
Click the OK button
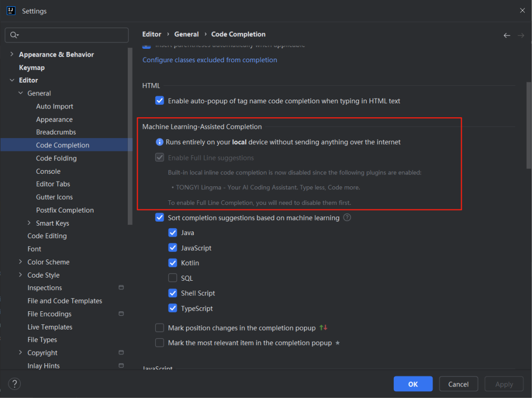(413, 384)
